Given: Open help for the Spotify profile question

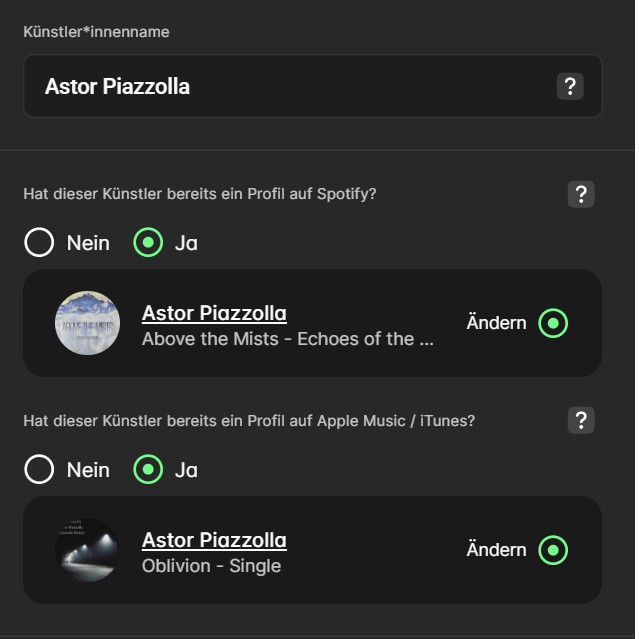Looking at the screenshot, I should [x=581, y=194].
